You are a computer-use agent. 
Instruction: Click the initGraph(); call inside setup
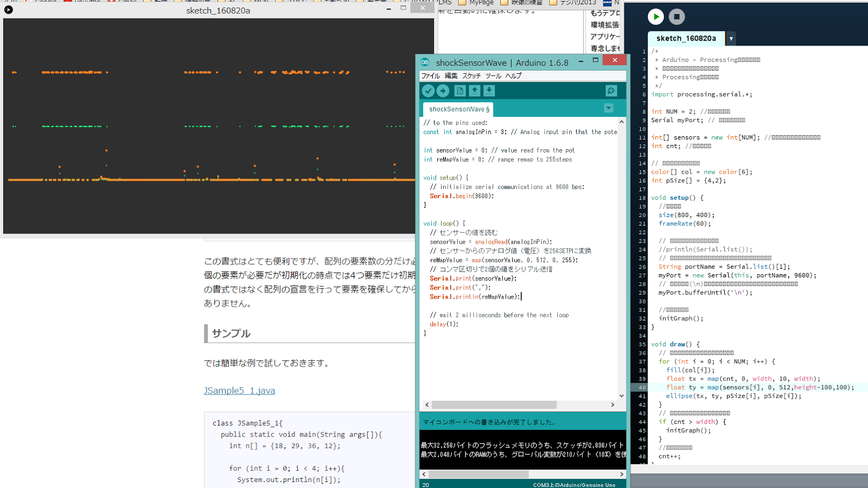[x=681, y=319]
